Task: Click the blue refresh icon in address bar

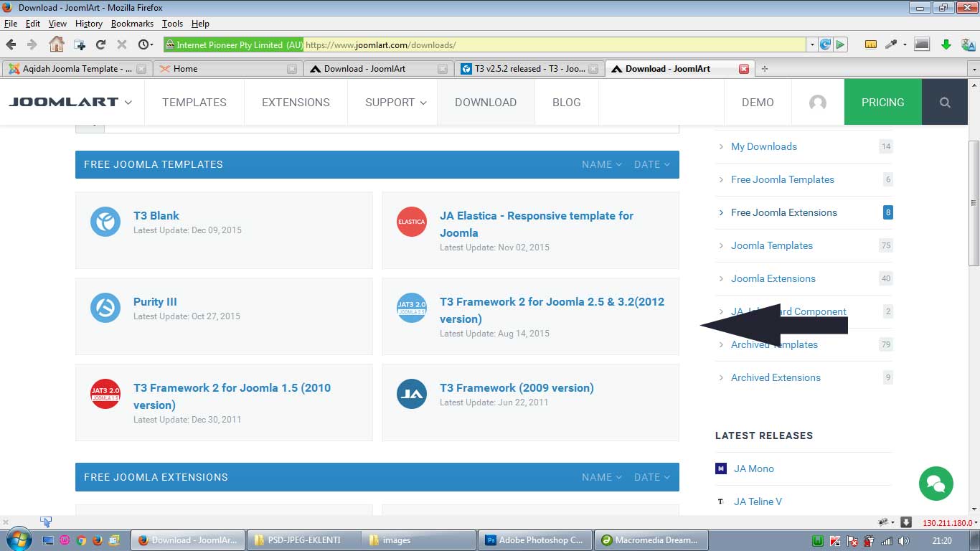Action: pyautogui.click(x=826, y=44)
